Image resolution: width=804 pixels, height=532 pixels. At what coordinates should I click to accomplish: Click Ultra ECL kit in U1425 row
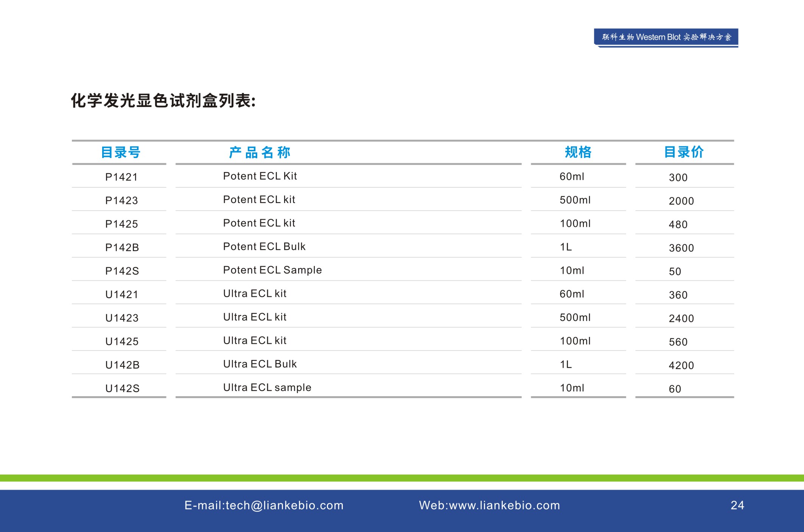(255, 340)
